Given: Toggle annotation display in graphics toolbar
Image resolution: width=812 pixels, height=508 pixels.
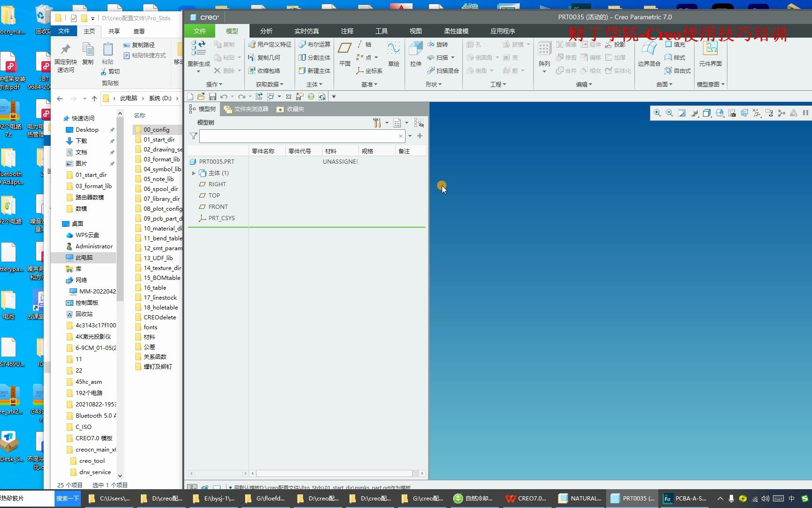Looking at the screenshot, I should click(769, 113).
